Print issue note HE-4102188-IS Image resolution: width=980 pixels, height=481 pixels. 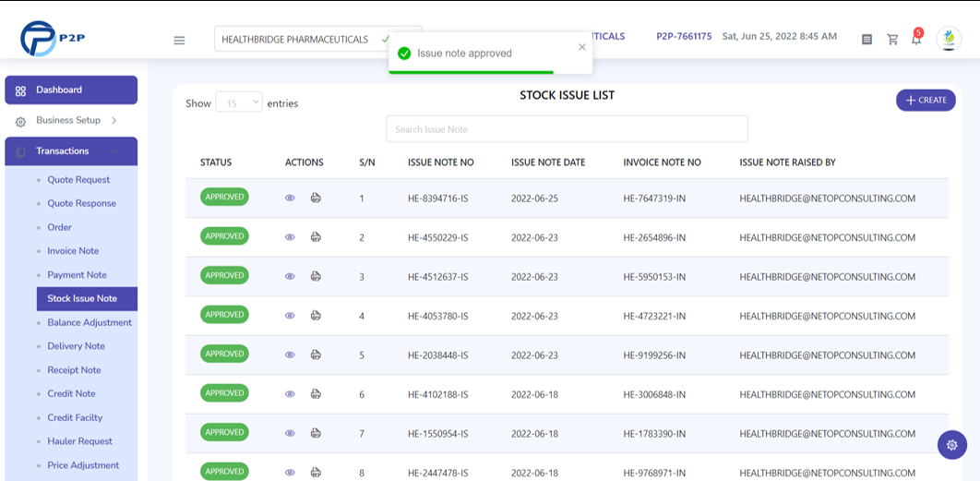pyautogui.click(x=317, y=394)
